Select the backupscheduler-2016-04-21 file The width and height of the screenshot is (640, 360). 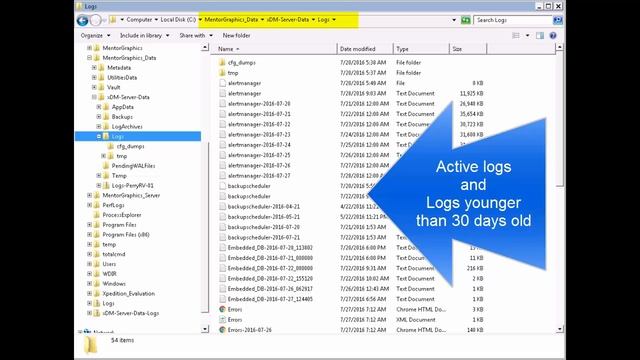(264, 207)
